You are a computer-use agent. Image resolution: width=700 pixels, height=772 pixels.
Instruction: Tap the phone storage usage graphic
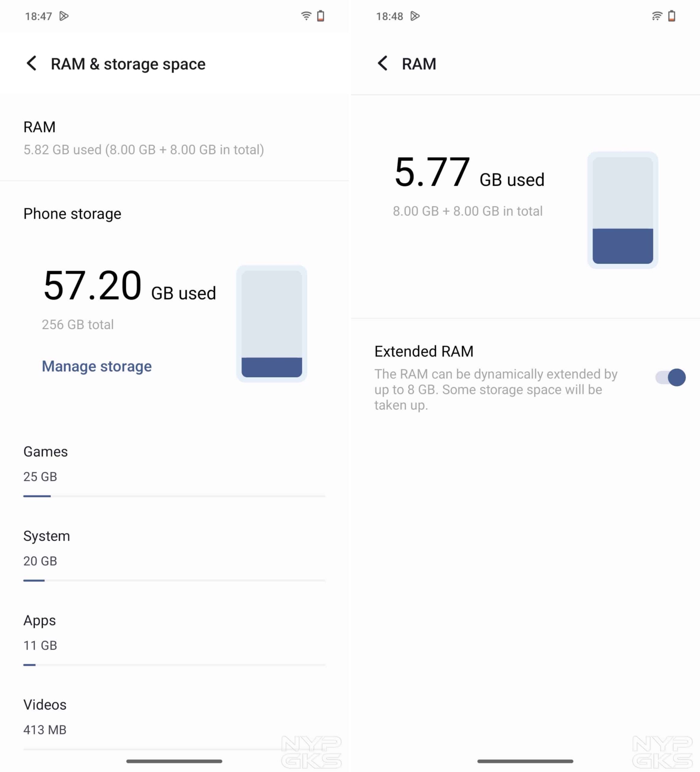271,324
